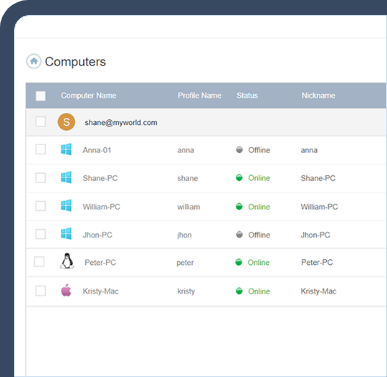Click the green online status dot for Shane-PC
The height and width of the screenshot is (377, 387).
239,178
